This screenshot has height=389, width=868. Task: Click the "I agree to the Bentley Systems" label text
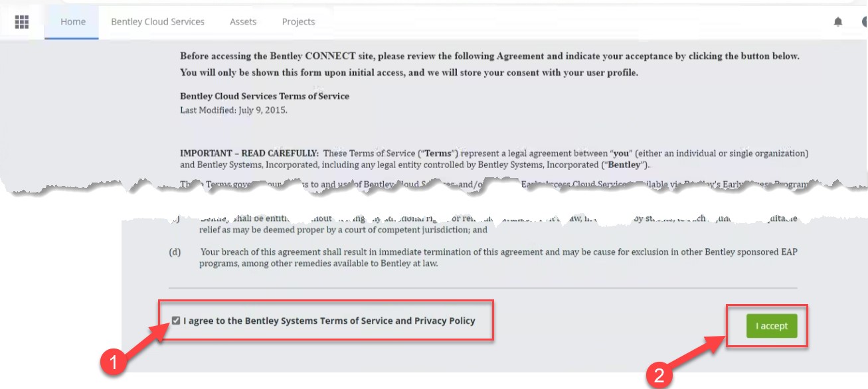click(329, 321)
